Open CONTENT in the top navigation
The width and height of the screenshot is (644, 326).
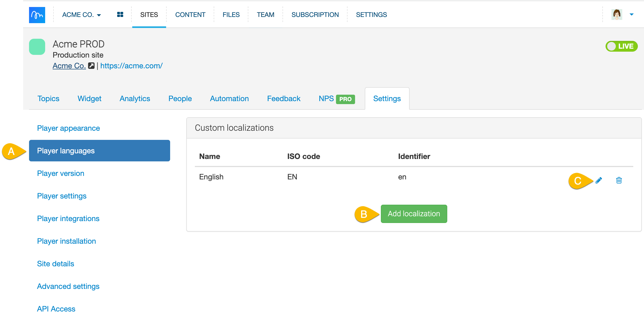[190, 15]
